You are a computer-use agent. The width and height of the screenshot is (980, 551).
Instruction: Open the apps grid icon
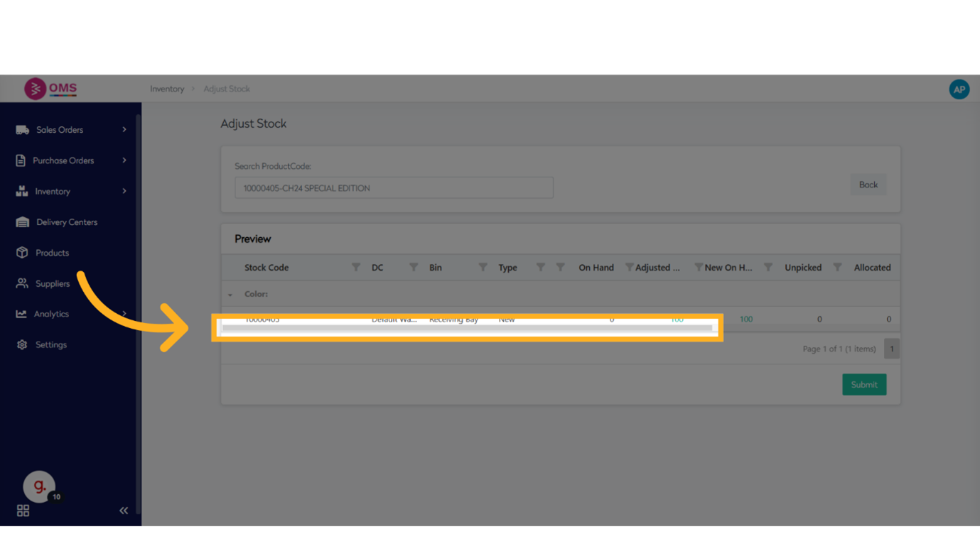23,511
